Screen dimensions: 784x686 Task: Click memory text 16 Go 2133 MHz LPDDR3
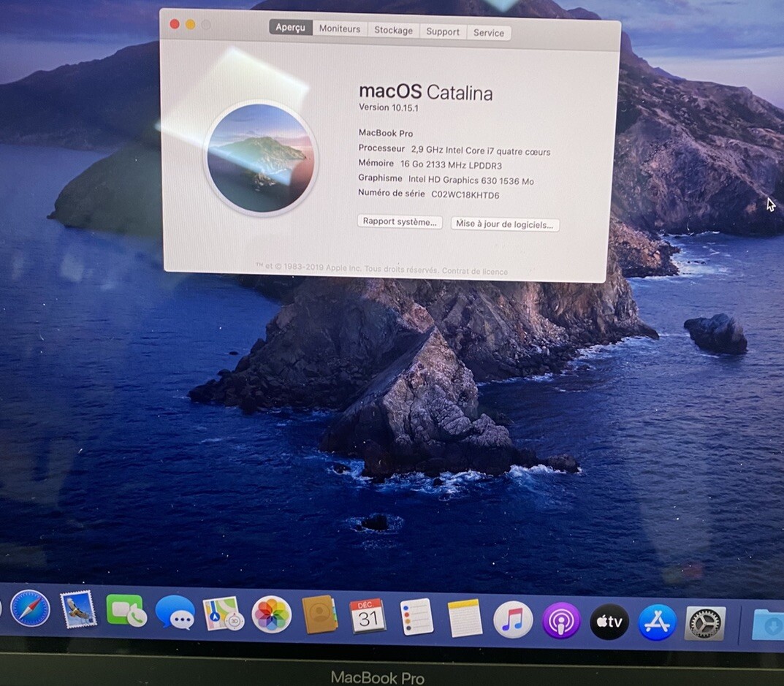click(x=451, y=165)
